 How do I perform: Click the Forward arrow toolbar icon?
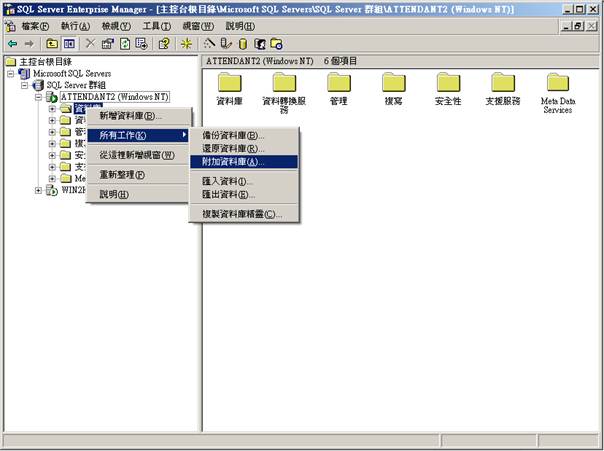29,44
